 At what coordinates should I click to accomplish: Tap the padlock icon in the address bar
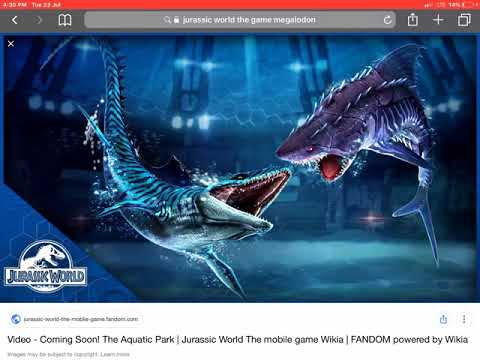coord(177,20)
